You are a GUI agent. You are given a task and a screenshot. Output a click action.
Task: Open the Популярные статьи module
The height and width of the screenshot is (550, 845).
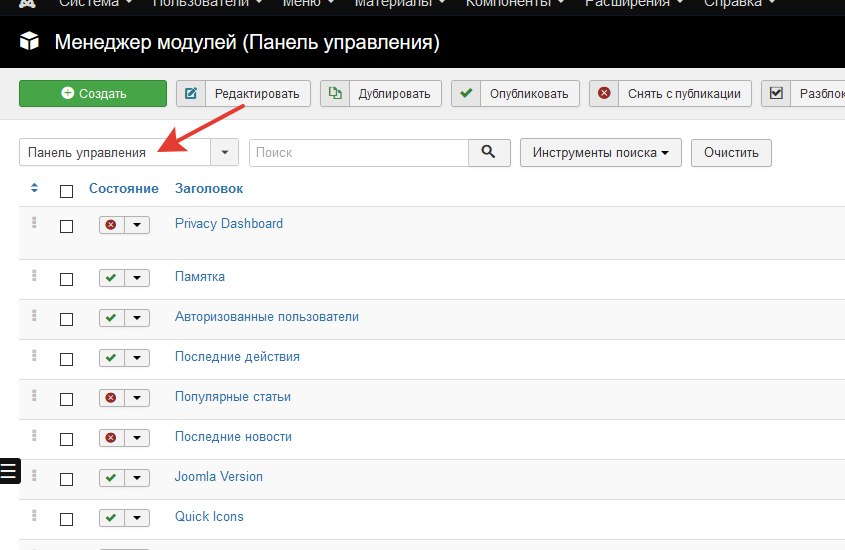coord(233,396)
